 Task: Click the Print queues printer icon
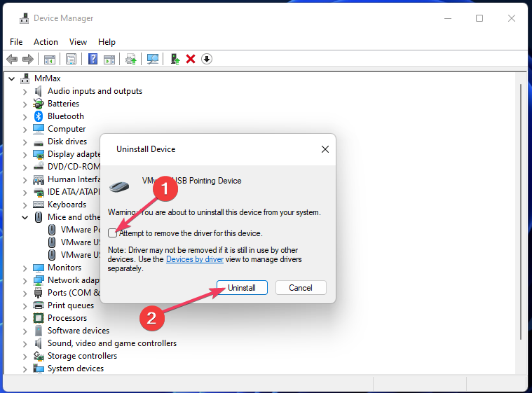[x=39, y=305]
